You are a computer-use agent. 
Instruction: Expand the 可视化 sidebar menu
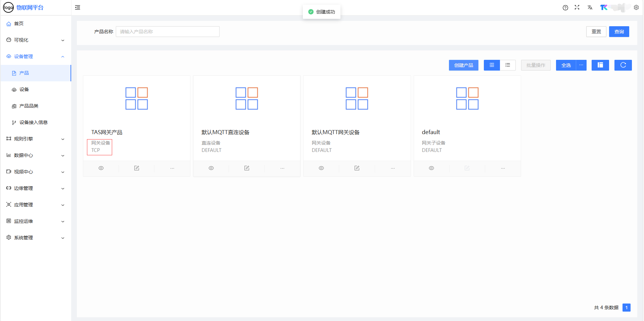click(36, 40)
